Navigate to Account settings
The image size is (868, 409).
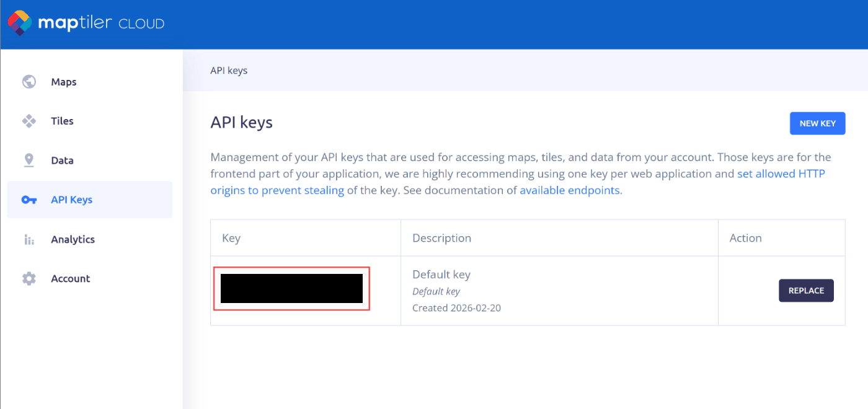point(70,278)
